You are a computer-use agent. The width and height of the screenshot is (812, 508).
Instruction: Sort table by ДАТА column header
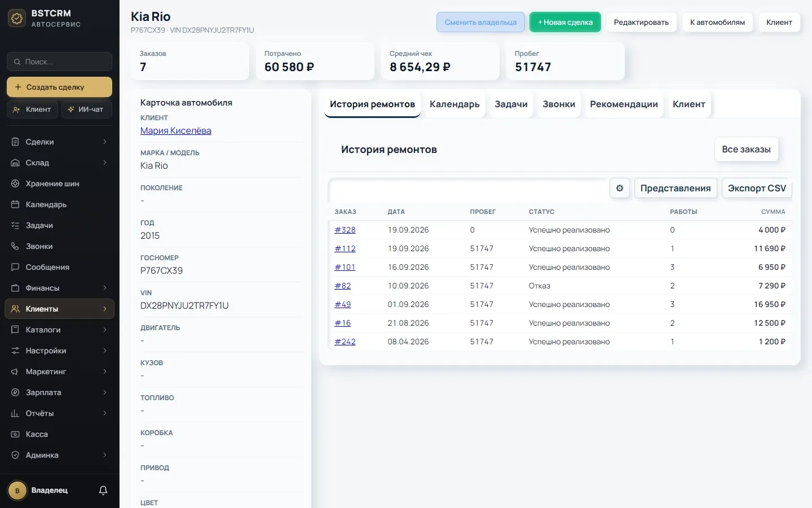click(396, 212)
